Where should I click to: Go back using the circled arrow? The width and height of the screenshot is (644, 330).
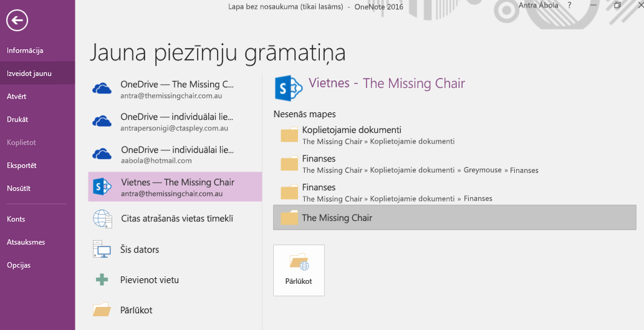pos(17,20)
